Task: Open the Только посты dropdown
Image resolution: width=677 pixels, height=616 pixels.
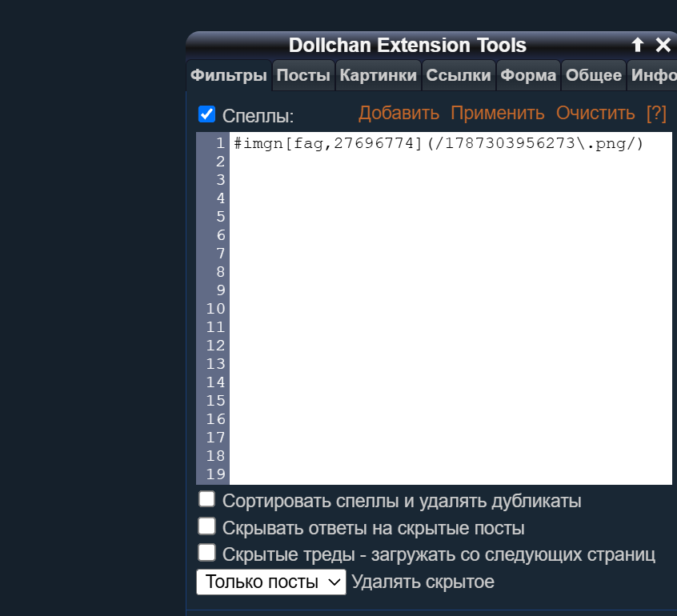Action: click(271, 582)
